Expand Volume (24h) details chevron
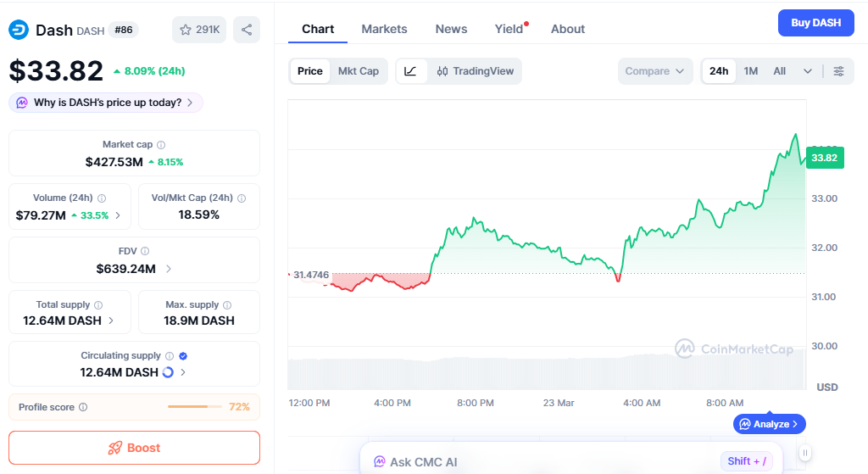This screenshot has height=474, width=868. (x=117, y=215)
